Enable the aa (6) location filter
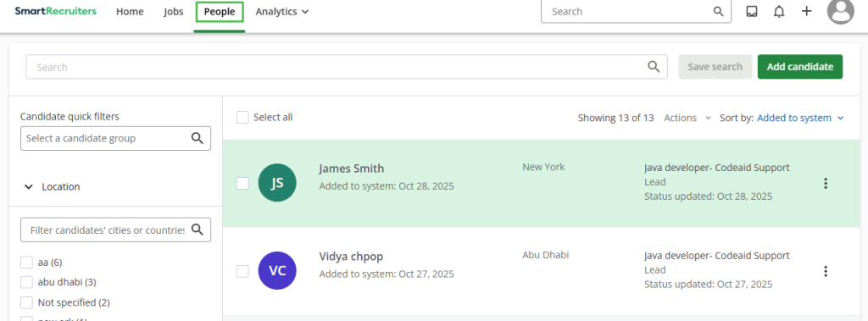The height and width of the screenshot is (321, 868). [x=26, y=263]
